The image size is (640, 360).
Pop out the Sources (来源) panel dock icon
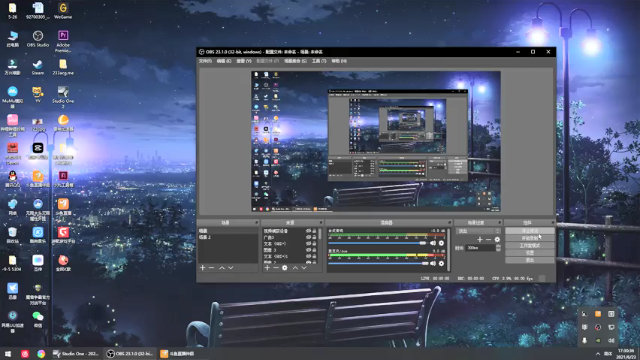click(321, 222)
